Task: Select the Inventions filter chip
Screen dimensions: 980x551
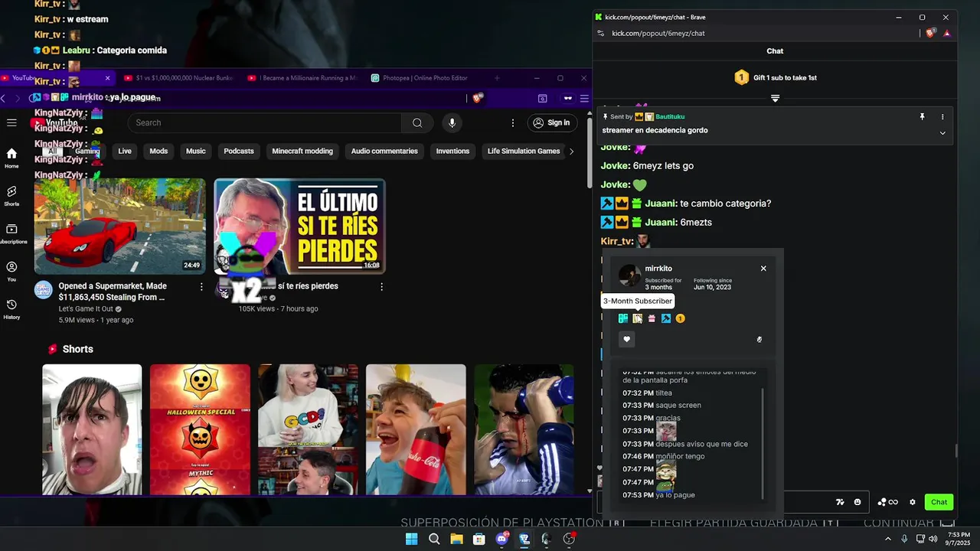Action: tap(452, 151)
